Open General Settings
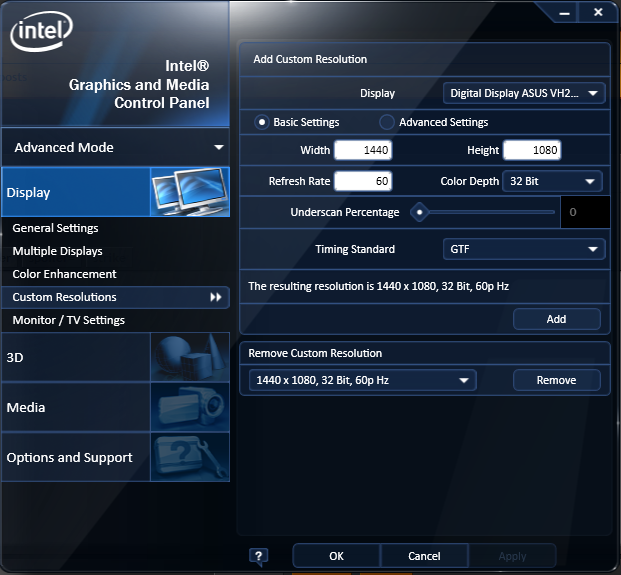 [55, 228]
